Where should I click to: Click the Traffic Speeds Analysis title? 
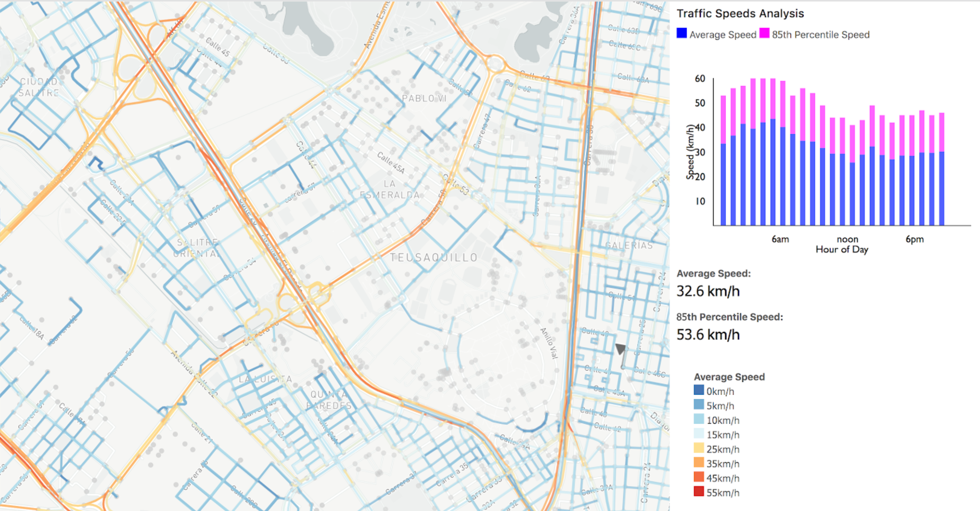(740, 14)
